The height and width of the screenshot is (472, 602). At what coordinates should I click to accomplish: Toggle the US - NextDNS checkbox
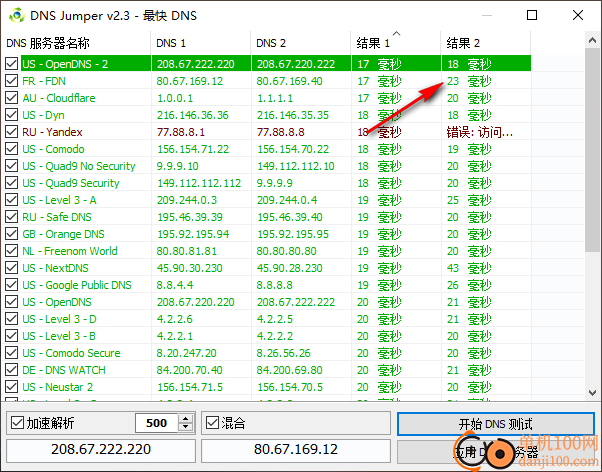click(12, 268)
